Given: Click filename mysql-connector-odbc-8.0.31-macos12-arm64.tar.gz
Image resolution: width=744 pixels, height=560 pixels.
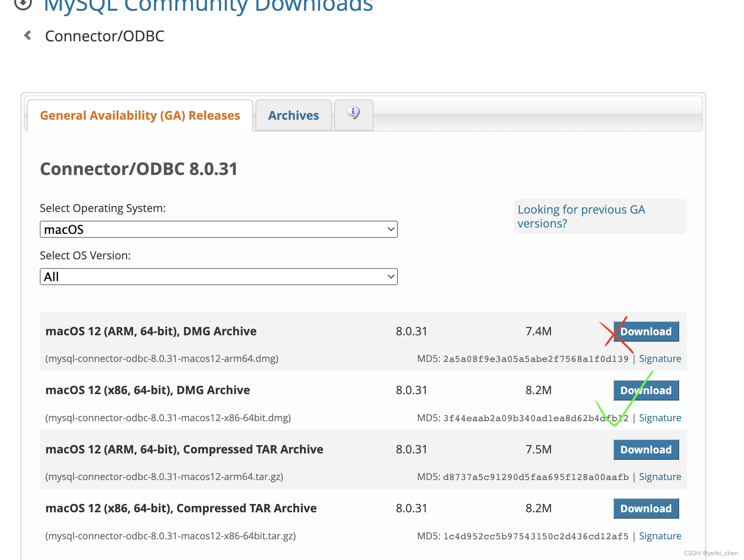Looking at the screenshot, I should (164, 477).
